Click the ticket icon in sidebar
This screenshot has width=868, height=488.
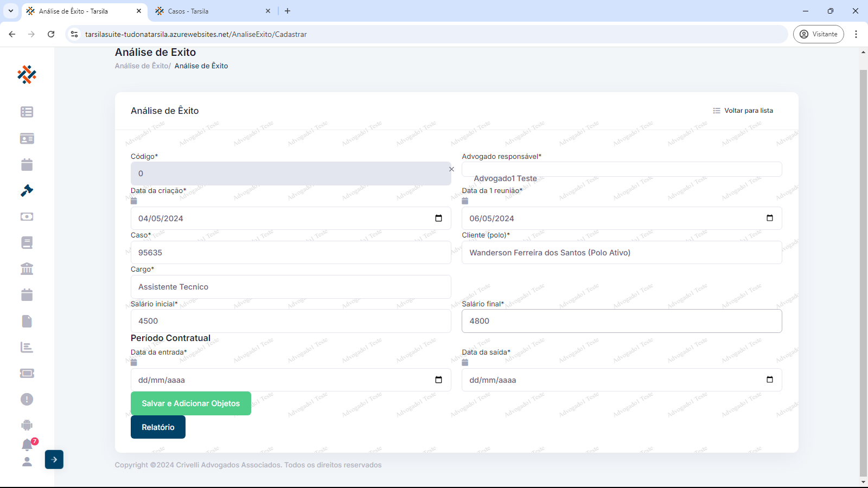point(27,373)
